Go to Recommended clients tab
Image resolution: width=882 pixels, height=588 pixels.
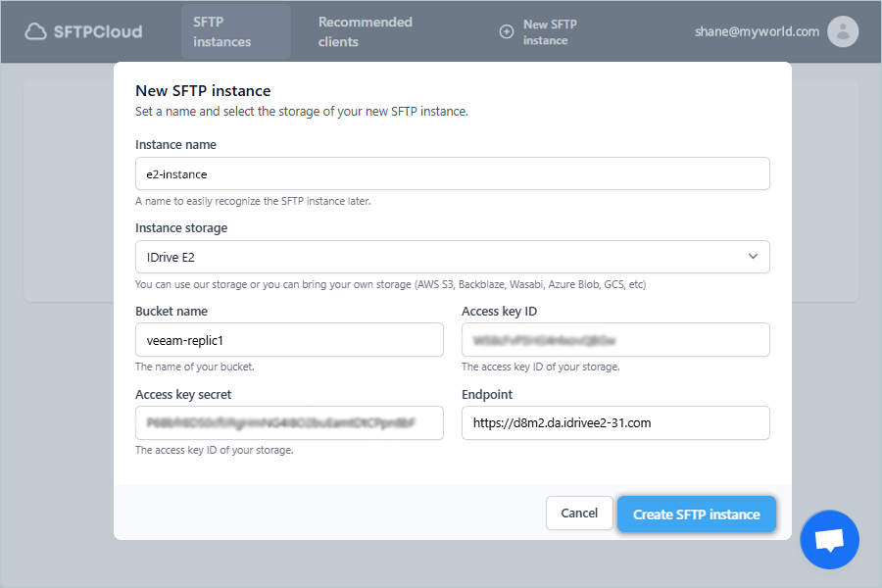click(x=366, y=31)
